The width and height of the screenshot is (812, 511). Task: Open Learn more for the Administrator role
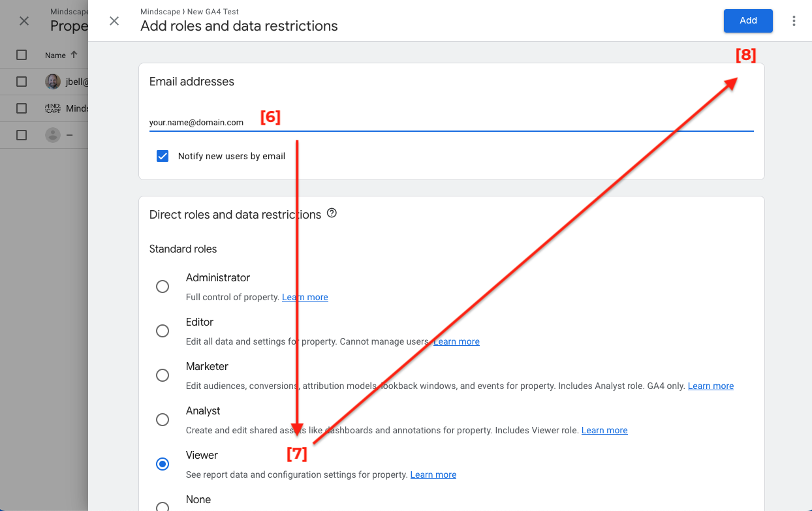(304, 297)
